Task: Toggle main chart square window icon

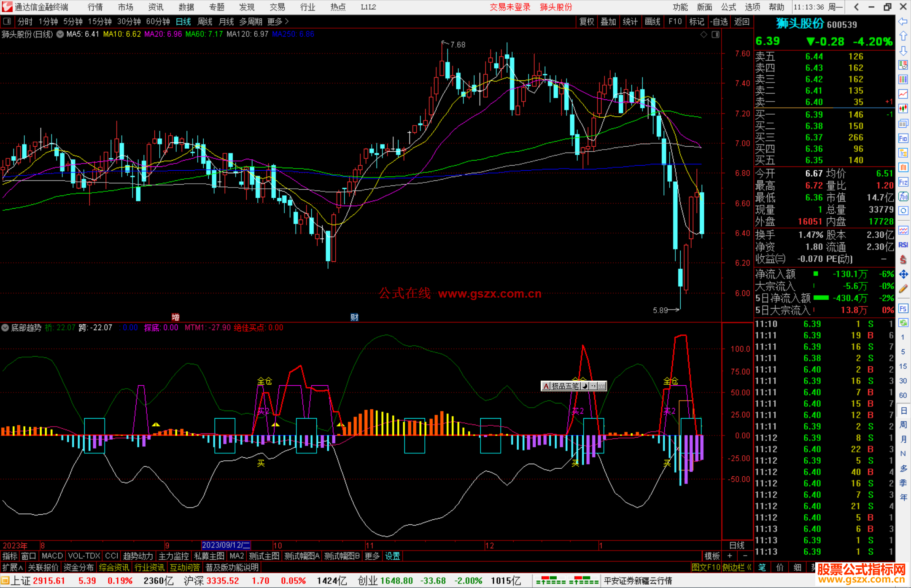Action: [x=715, y=35]
